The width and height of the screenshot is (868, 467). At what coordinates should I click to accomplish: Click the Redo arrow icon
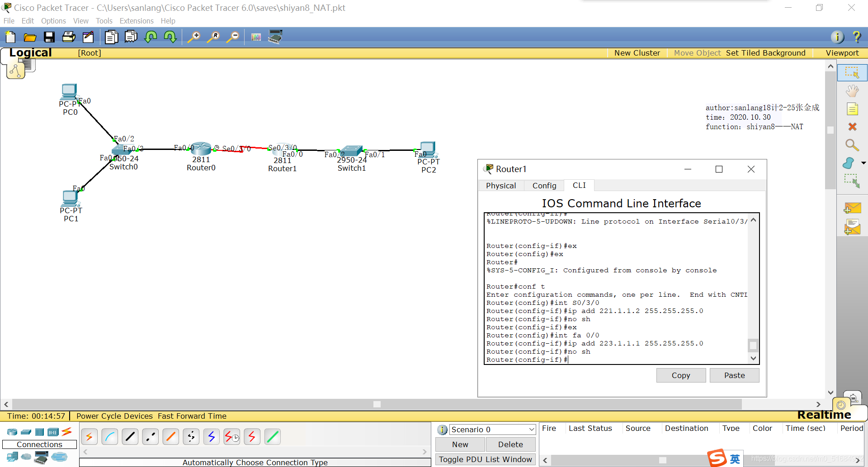coord(170,37)
